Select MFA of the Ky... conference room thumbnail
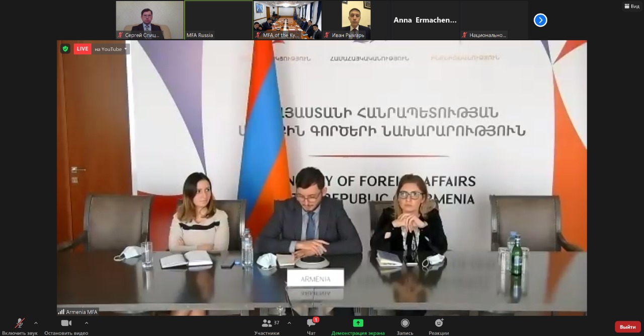The width and height of the screenshot is (644, 336). (287, 20)
